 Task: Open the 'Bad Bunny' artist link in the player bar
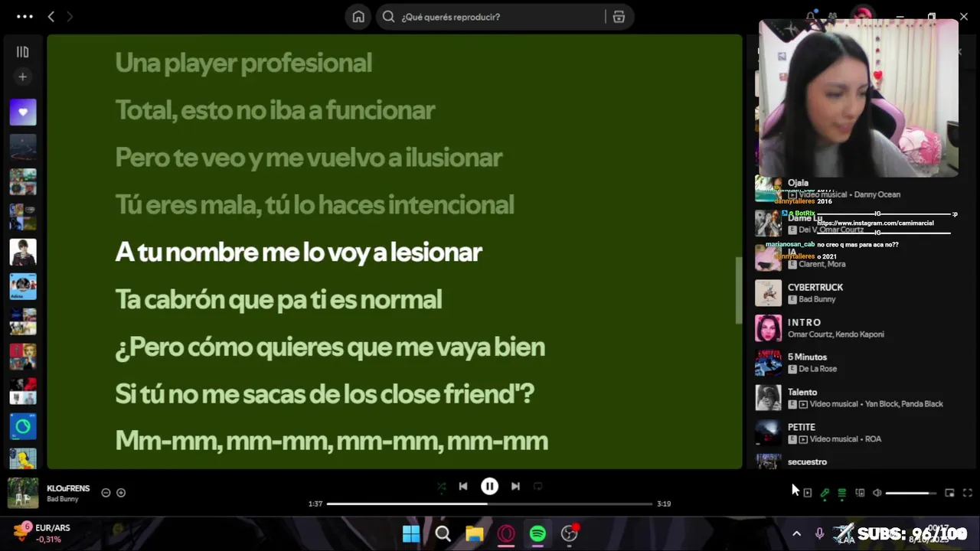pyautogui.click(x=63, y=499)
